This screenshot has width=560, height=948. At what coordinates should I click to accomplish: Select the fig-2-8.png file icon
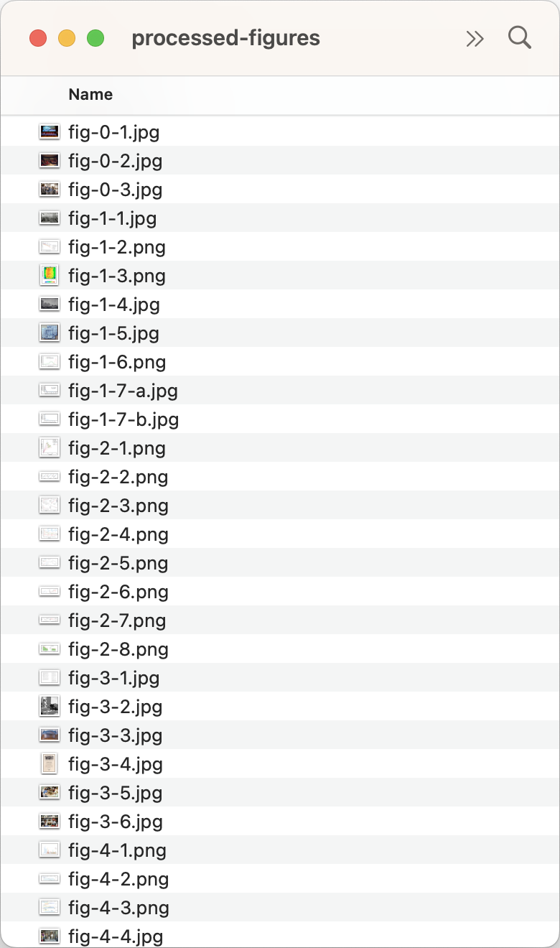point(49,649)
